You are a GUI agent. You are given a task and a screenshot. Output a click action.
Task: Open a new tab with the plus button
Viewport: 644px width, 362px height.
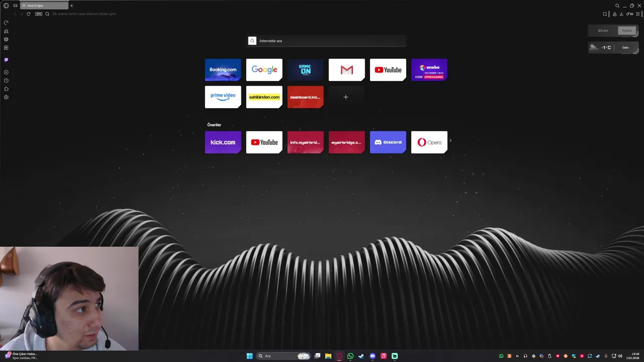71,6
